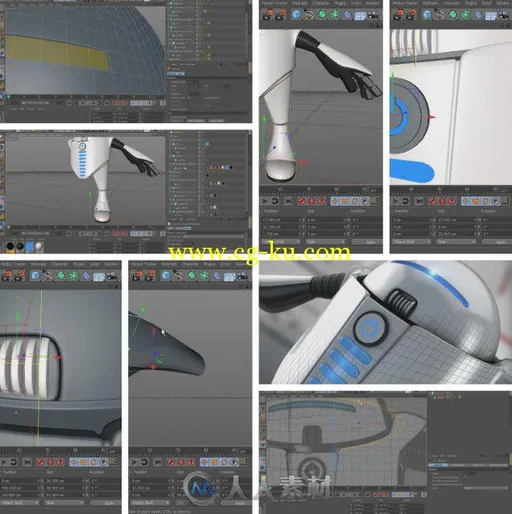
Task: Click first red Record keyframe icon in robot leg view
Action: tap(302, 201)
